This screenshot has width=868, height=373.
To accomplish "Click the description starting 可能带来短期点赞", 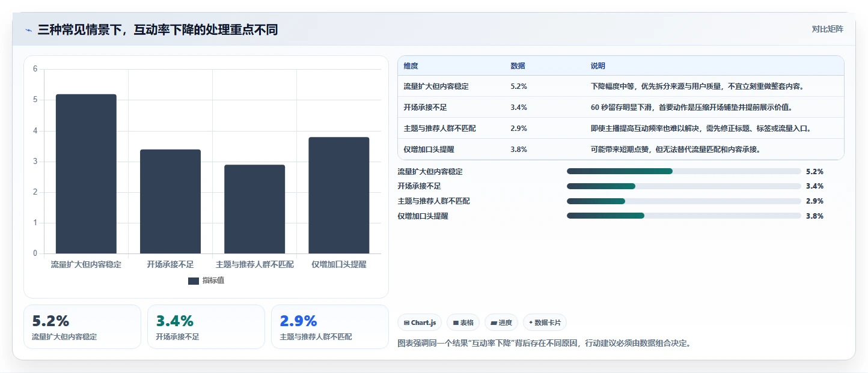I will (676, 150).
